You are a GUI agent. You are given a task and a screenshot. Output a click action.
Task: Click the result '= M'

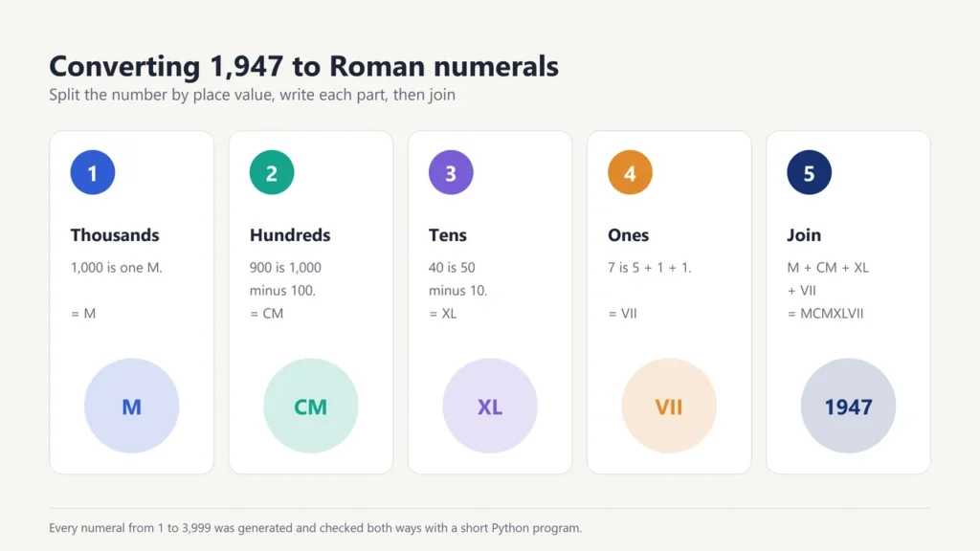coord(83,314)
